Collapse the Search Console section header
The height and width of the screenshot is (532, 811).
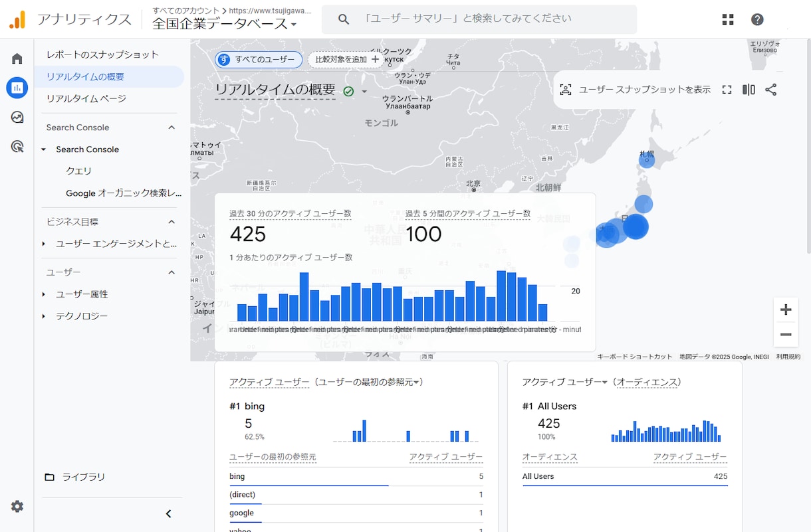point(172,128)
